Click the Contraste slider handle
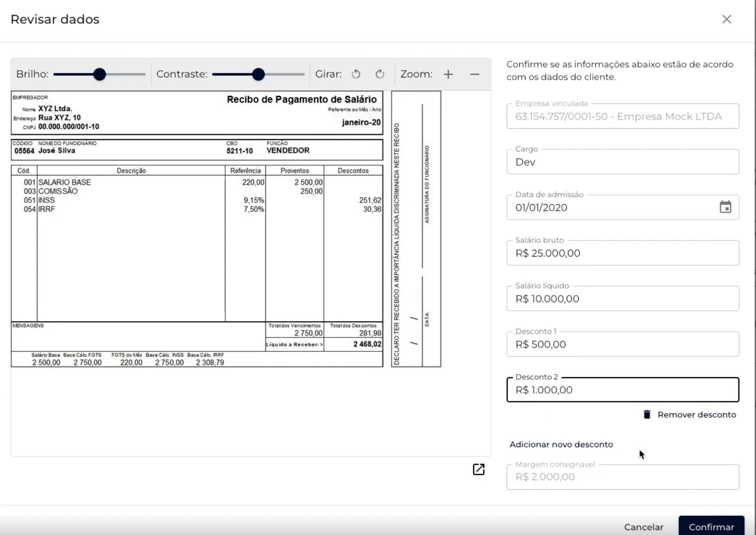Screen dimensions: 756x535 (259, 74)
